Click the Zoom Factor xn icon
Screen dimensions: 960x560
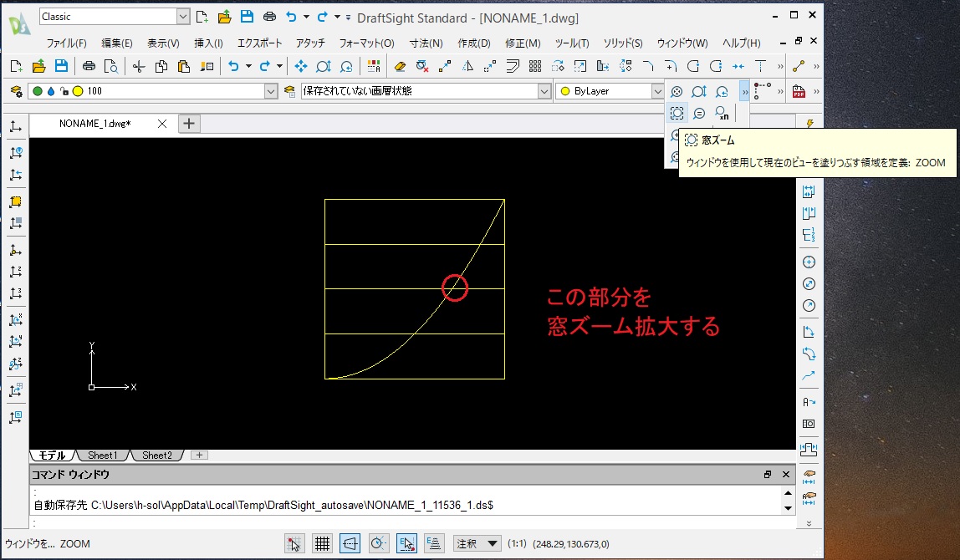point(722,113)
